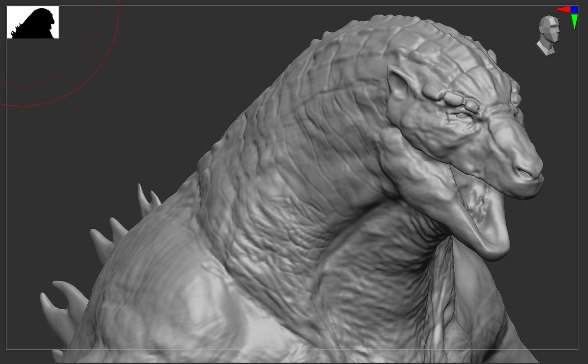Click the Godzilla silhouette thumbnail preview
Image resolution: width=588 pixels, height=364 pixels.
33,22
